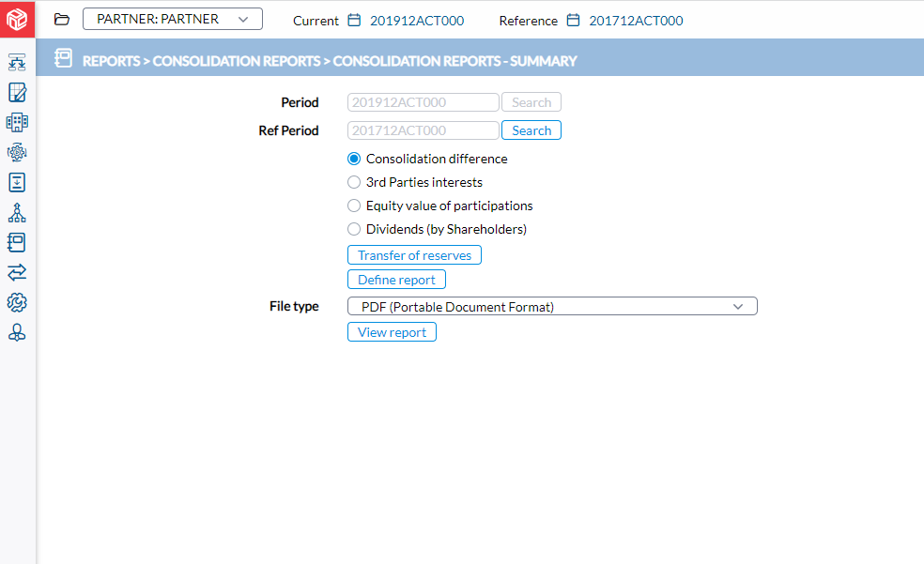Select Dividends (by Shareholders) option

coord(354,229)
